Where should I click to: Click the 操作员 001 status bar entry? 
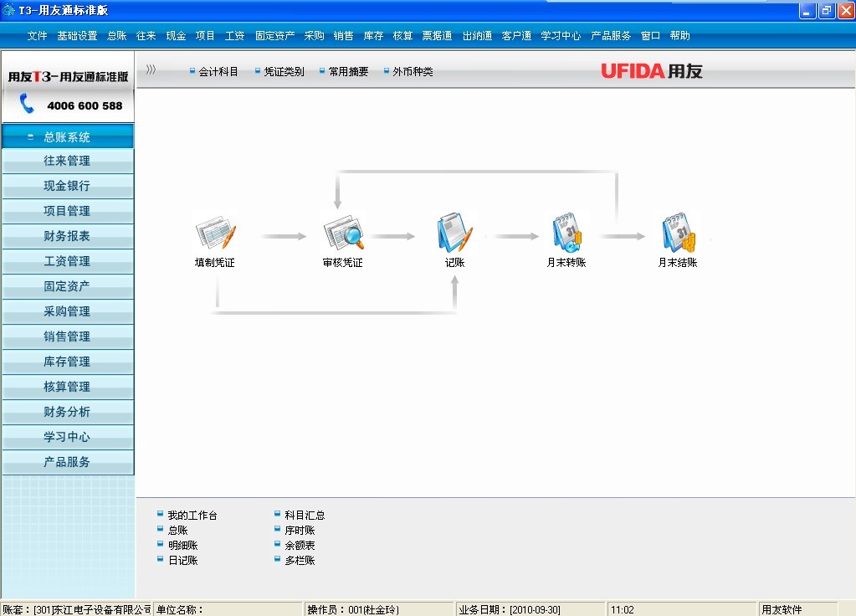click(379, 609)
